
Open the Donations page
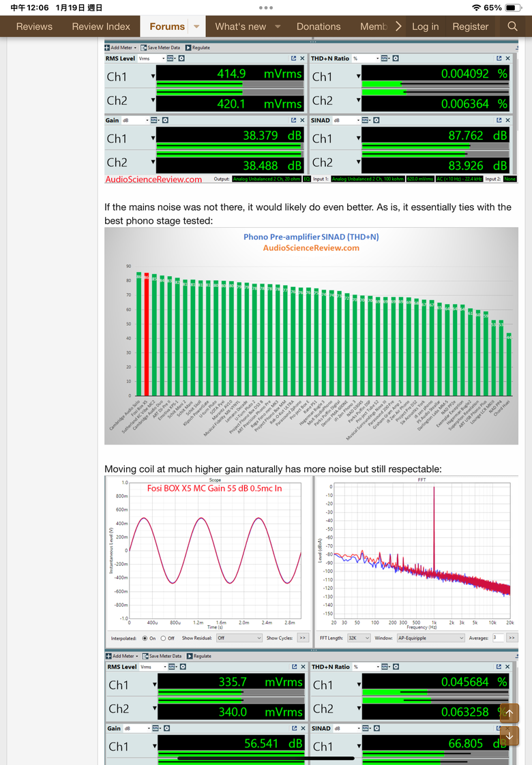319,27
